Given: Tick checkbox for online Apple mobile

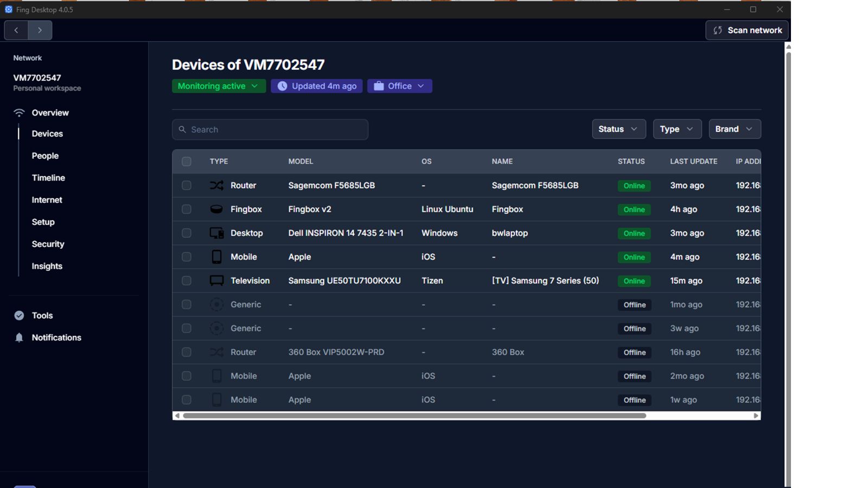Looking at the screenshot, I should [x=187, y=257].
